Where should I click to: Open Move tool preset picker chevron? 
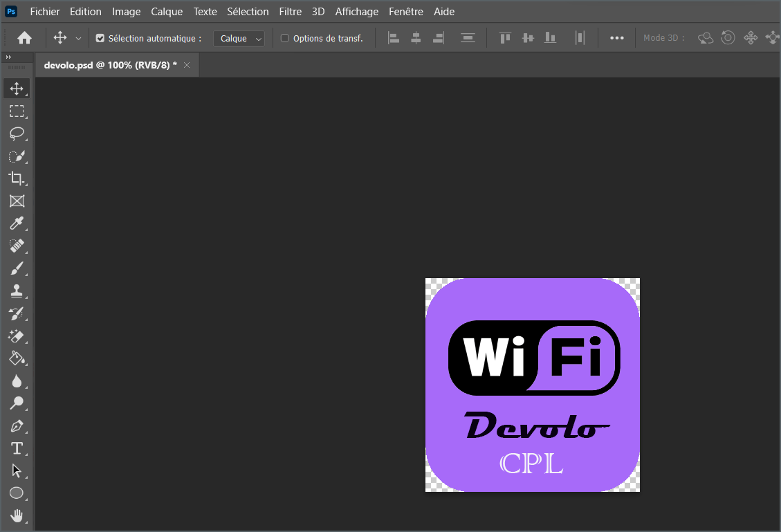coord(78,38)
